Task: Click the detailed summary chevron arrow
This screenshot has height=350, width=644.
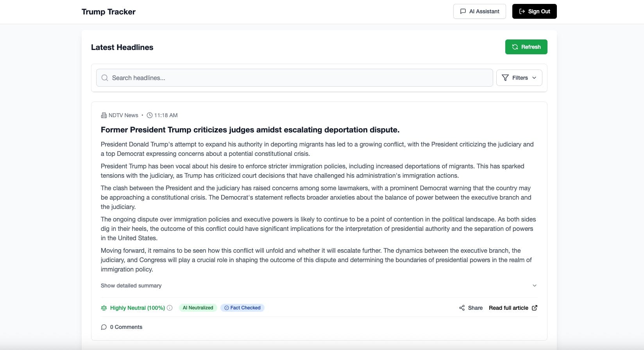Action: click(x=535, y=286)
